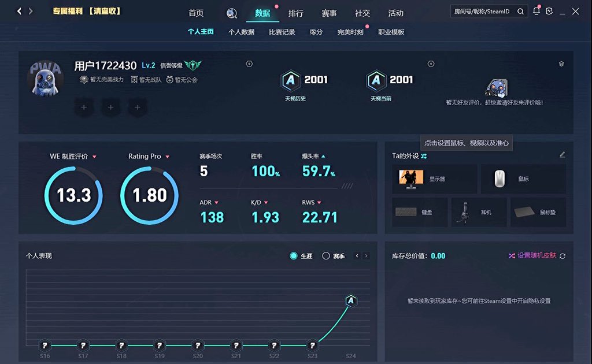Open the 排行 tab
Screen dimensions: 592x364
coord(295,13)
